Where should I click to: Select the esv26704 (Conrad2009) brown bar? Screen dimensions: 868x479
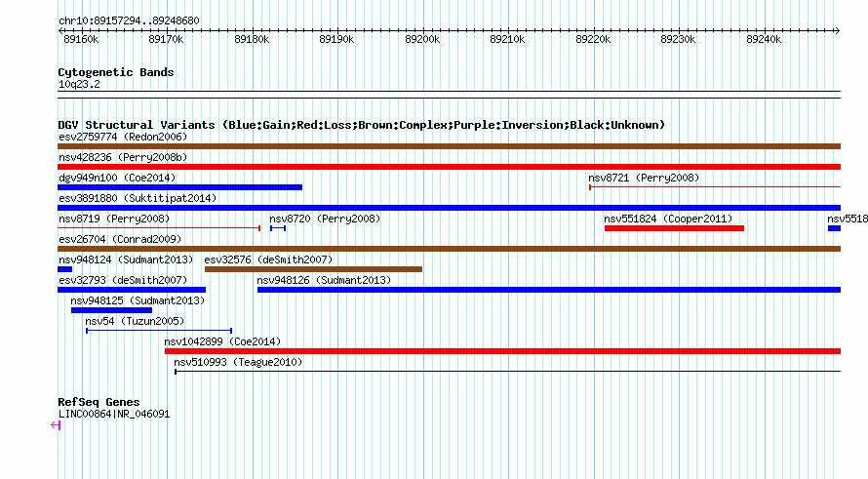pyautogui.click(x=449, y=249)
